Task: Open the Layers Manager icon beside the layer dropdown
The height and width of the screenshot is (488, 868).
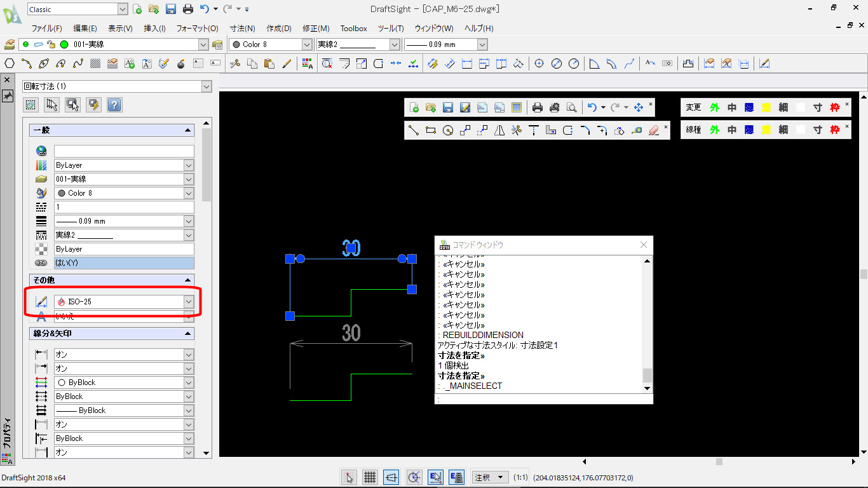Action: (218, 44)
